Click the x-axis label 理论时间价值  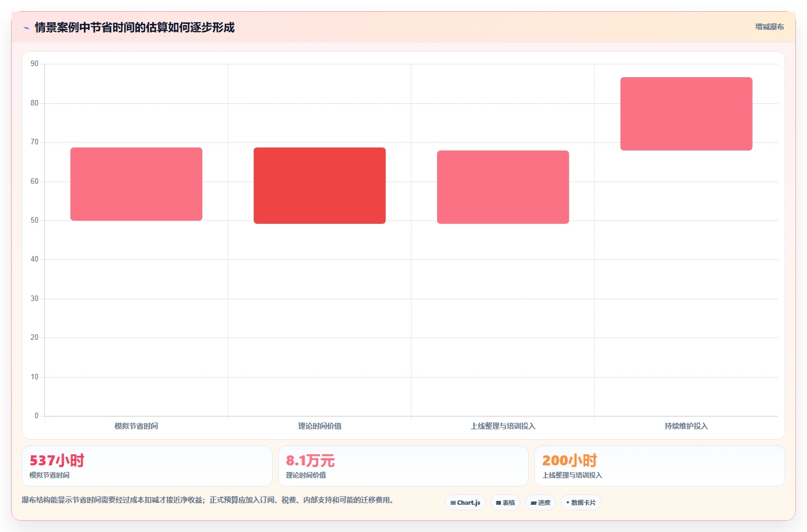[319, 426]
